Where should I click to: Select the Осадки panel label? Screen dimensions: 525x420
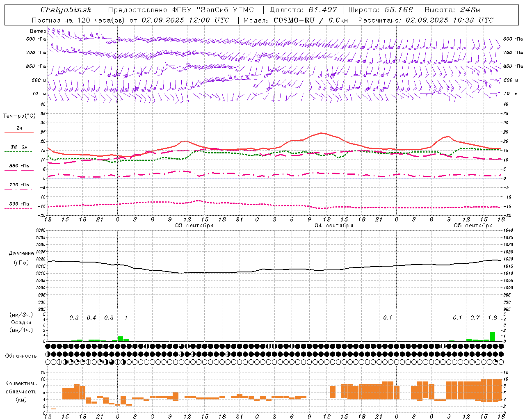[x=21, y=322]
